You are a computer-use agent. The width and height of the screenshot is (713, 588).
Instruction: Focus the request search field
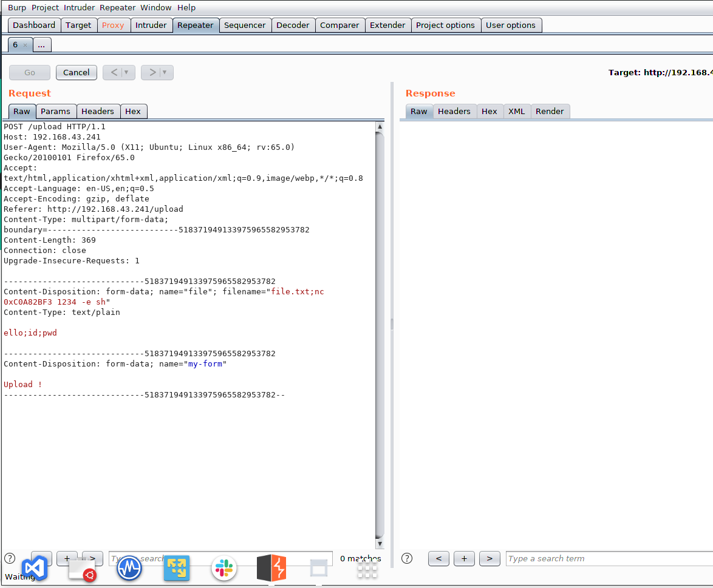click(220, 558)
